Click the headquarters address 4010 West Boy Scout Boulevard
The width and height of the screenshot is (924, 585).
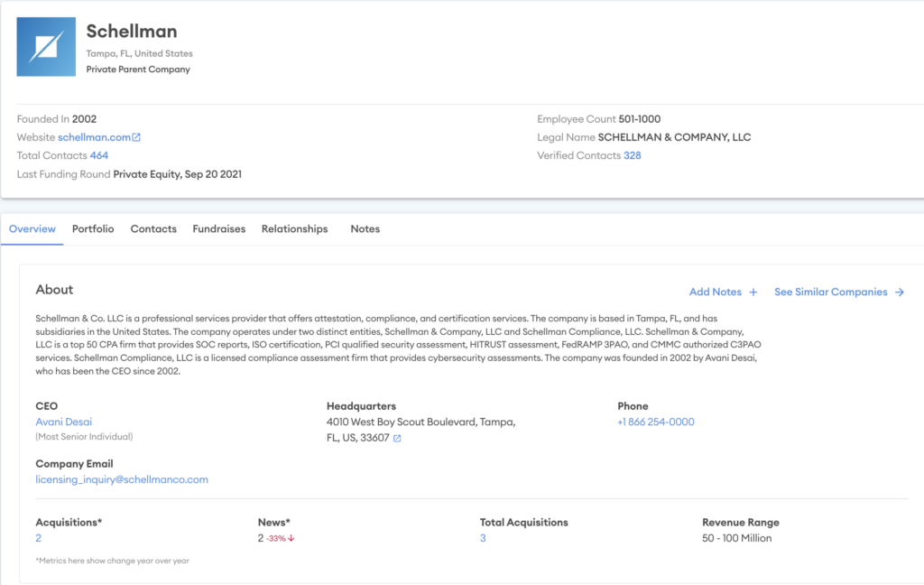point(420,430)
